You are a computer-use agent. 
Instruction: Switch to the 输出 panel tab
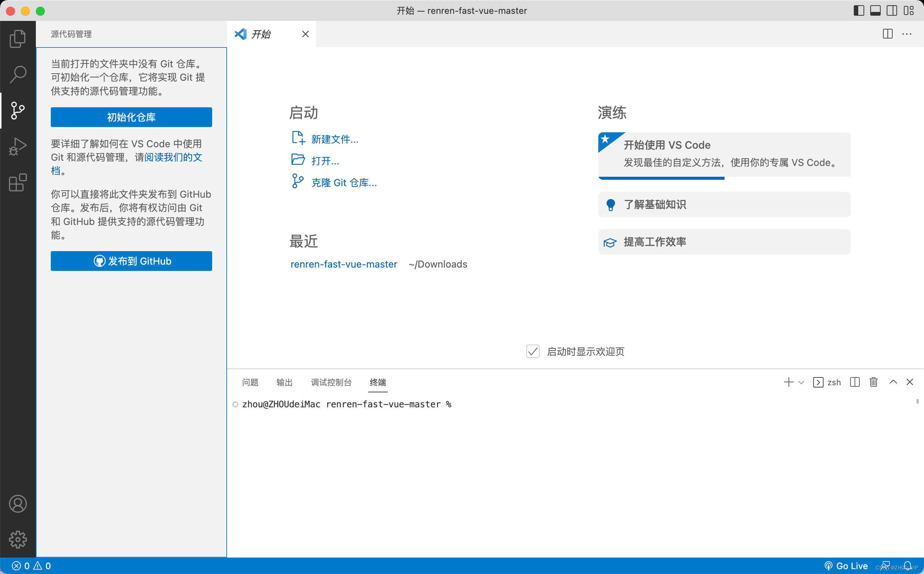(284, 382)
